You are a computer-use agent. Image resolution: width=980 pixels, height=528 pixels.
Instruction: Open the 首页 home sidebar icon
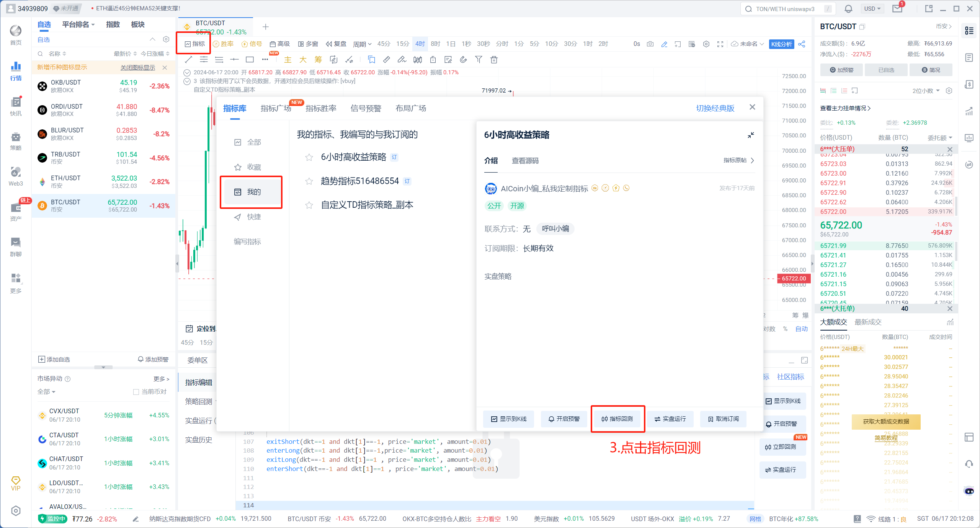tap(16, 35)
